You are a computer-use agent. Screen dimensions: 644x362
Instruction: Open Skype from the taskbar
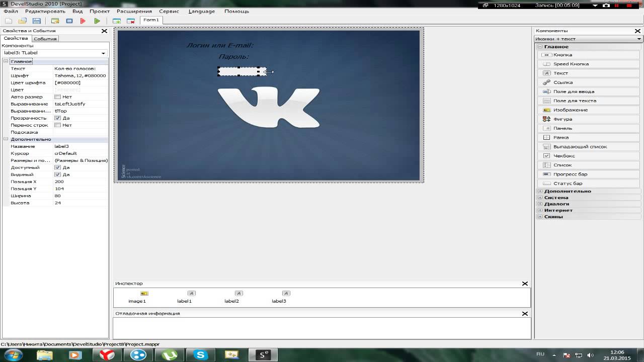tap(201, 355)
